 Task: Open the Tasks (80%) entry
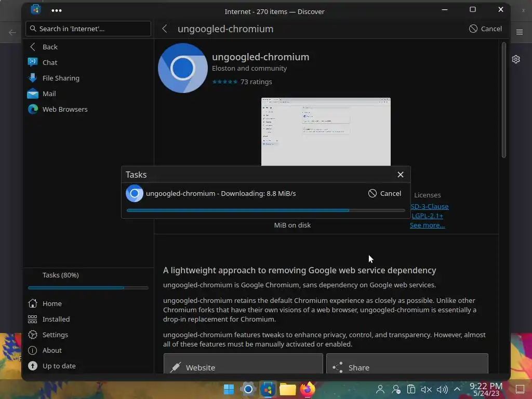click(60, 275)
